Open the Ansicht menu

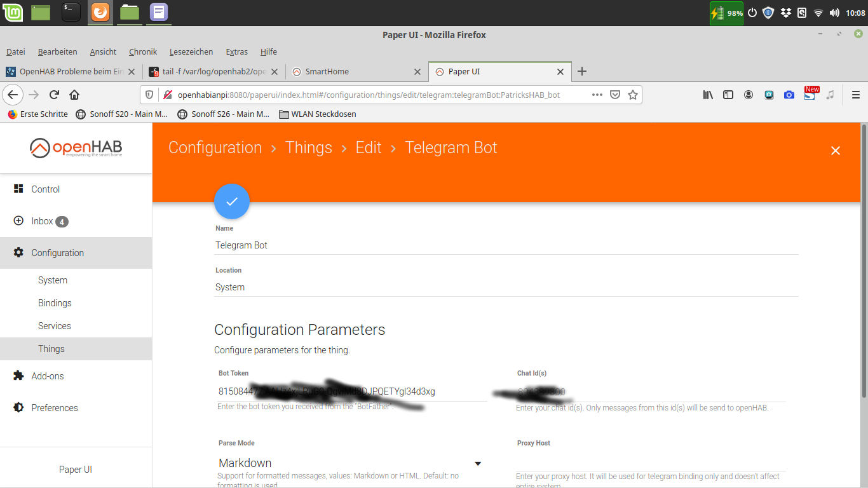[103, 51]
